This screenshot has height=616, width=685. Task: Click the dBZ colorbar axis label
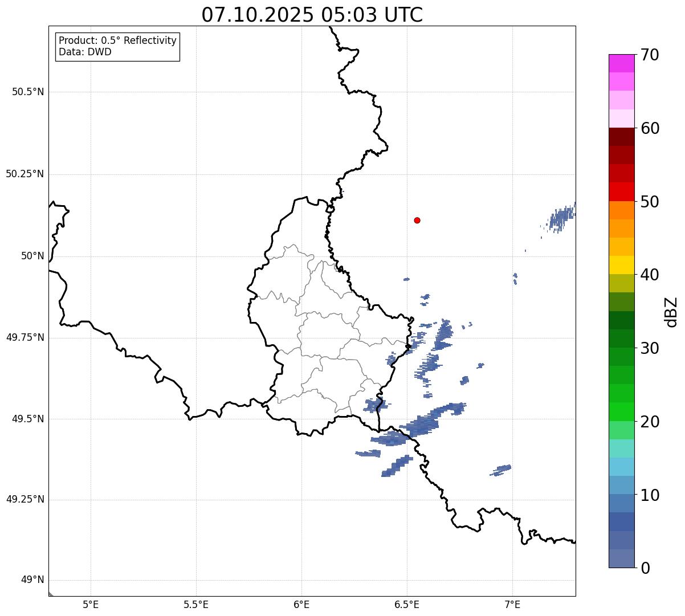(671, 311)
